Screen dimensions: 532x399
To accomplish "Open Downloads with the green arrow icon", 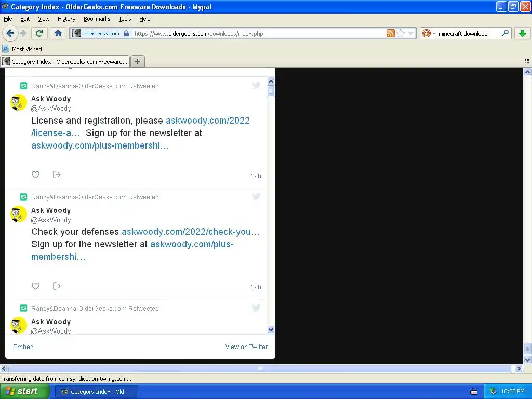I will [x=523, y=33].
